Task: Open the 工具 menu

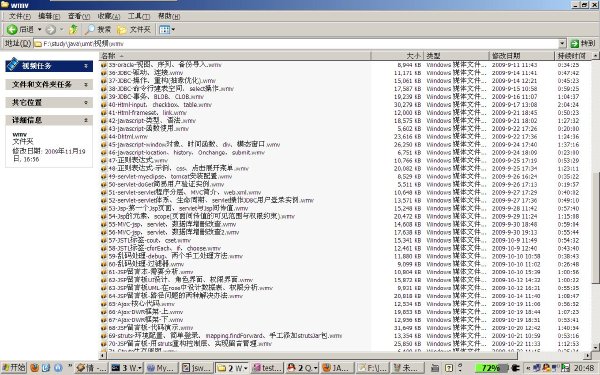Action: click(x=139, y=16)
